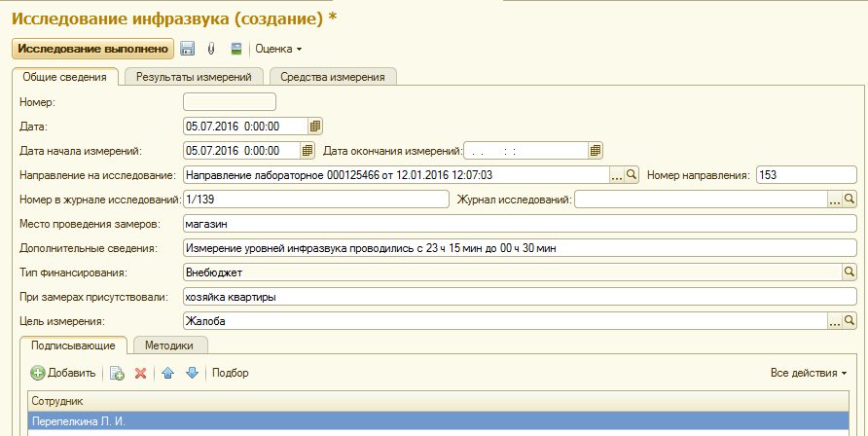Click the save (floppy disk) icon
The width and height of the screenshot is (868, 436).
click(188, 49)
